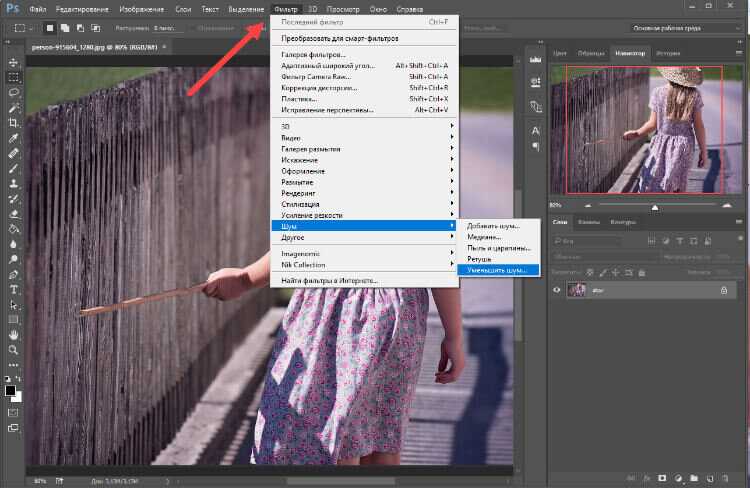Image resolution: width=750 pixels, height=488 pixels.
Task: Select the Horizontal Type tool
Action: (x=13, y=289)
